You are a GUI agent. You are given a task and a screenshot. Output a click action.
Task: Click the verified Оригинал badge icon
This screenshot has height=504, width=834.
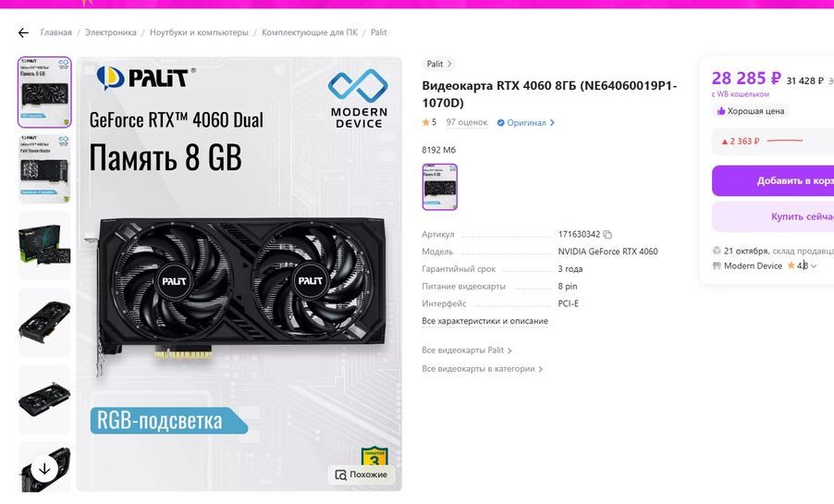tap(500, 123)
